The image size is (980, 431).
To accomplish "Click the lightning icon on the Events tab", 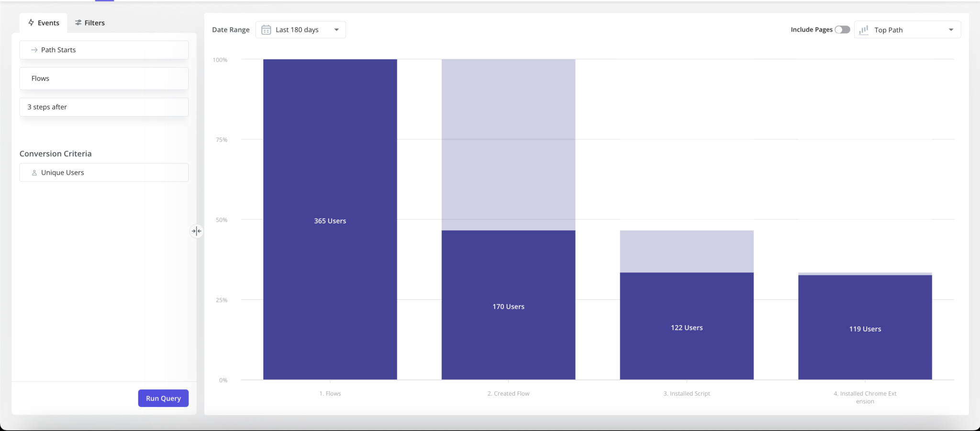I will (31, 22).
